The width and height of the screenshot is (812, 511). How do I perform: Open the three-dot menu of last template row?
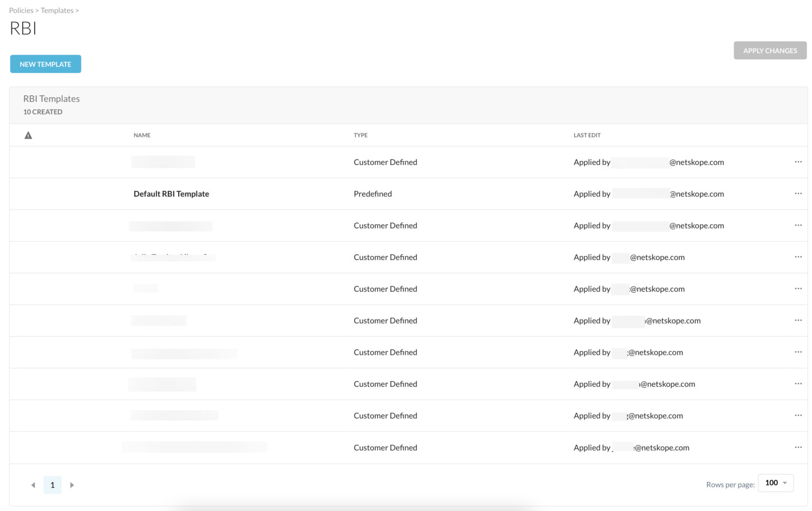coord(798,447)
